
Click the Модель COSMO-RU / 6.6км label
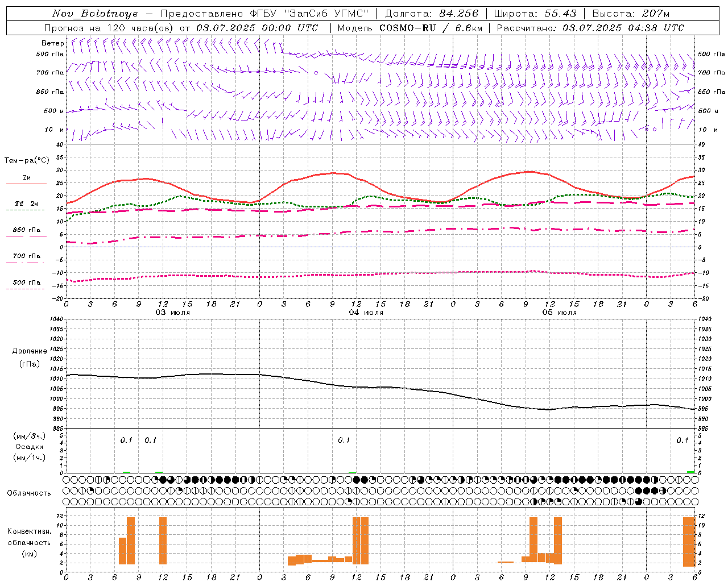click(x=410, y=28)
